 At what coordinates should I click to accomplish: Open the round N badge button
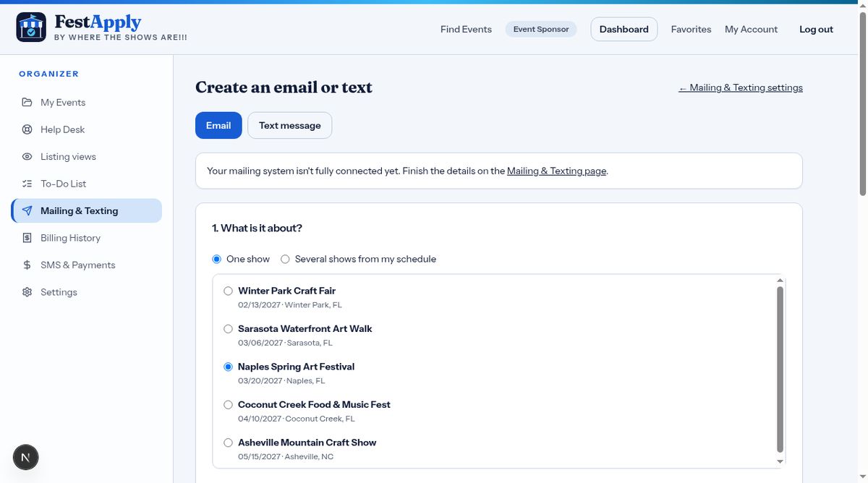pos(26,457)
